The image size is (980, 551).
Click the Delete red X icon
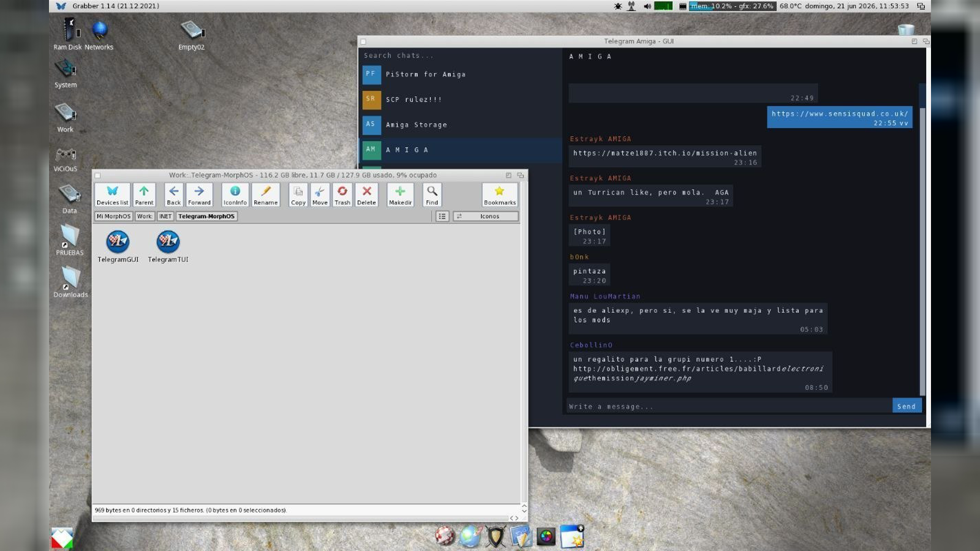pos(366,195)
